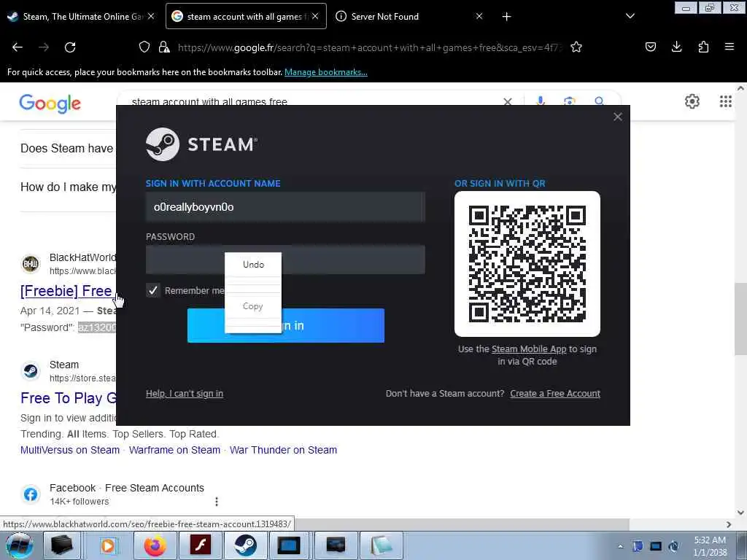
Task: Open the Free To Play Steam result
Action: coord(68,398)
